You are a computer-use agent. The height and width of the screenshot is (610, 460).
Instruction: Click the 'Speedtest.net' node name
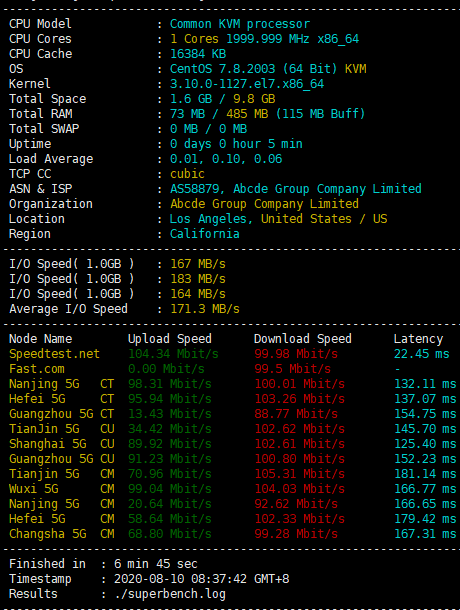54,354
